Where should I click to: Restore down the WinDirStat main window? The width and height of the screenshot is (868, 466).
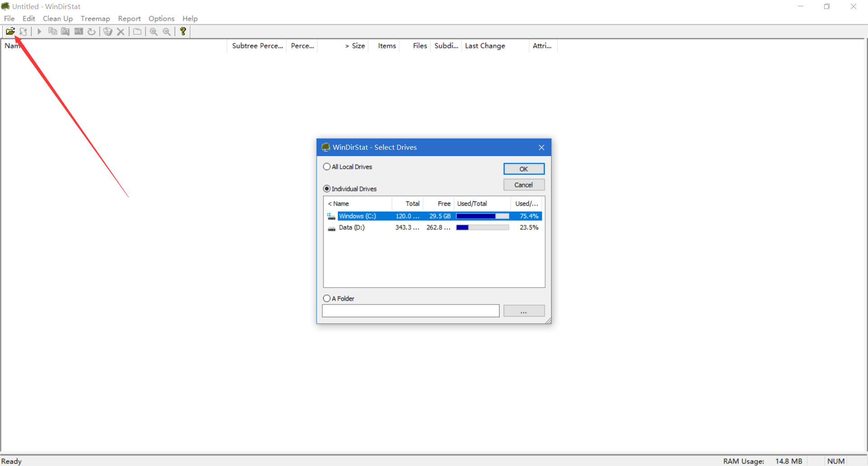(827, 6)
